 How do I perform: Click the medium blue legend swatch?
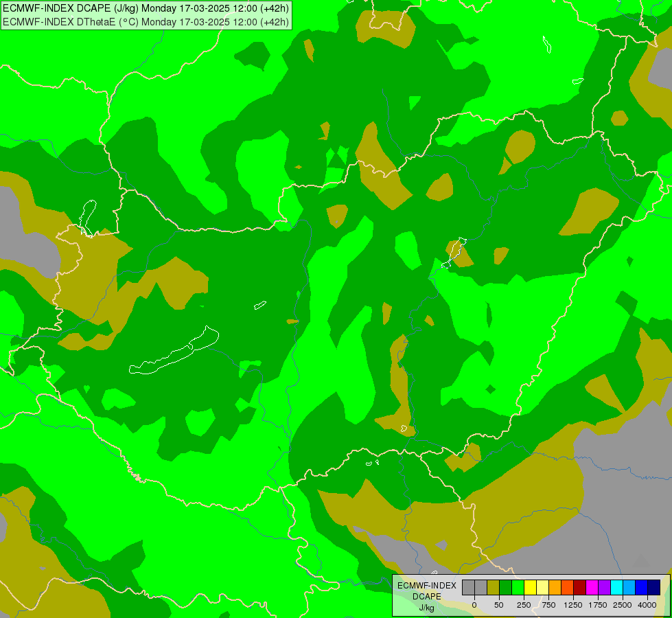[642, 588]
